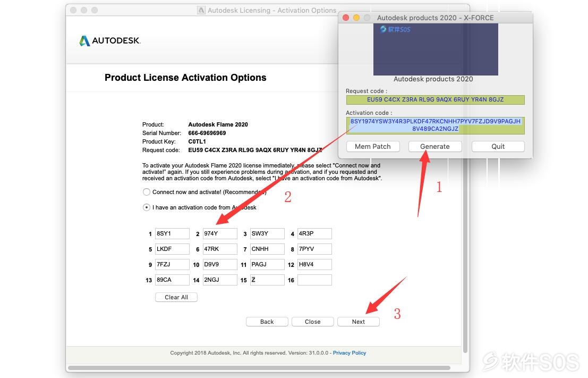Click activation field 10 containing D9V9
Viewport: 588px width, 378px height.
220,264
